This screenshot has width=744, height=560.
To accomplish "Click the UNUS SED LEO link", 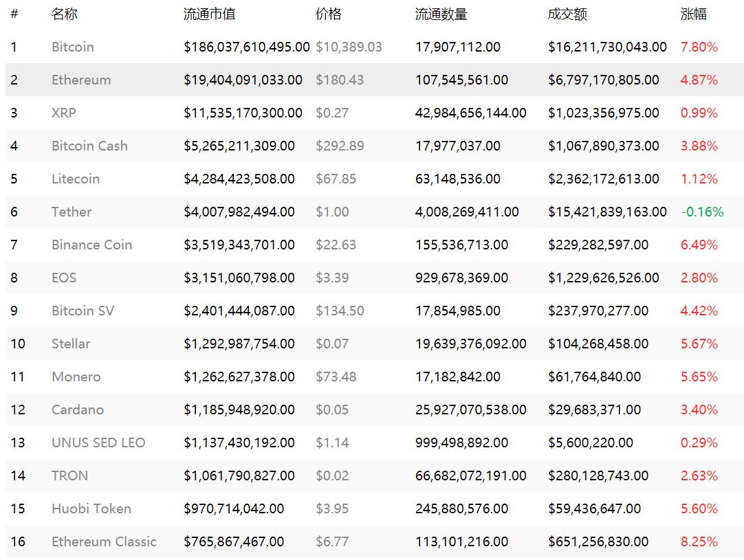I will [98, 443].
